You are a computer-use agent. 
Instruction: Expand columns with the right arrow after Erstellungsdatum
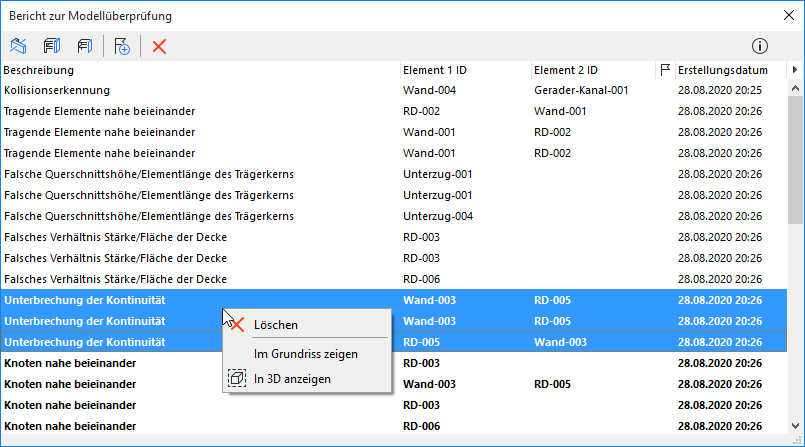tap(795, 70)
